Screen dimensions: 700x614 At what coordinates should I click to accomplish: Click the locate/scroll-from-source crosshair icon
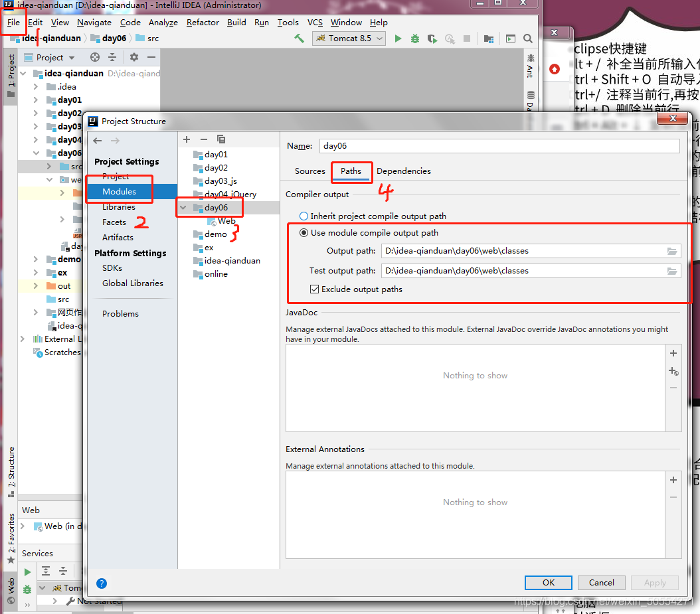pos(95,57)
